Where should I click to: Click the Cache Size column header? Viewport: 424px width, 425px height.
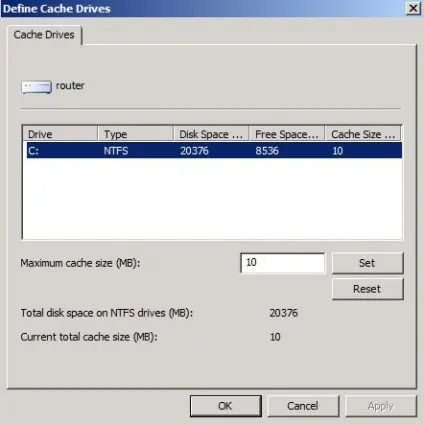click(363, 134)
